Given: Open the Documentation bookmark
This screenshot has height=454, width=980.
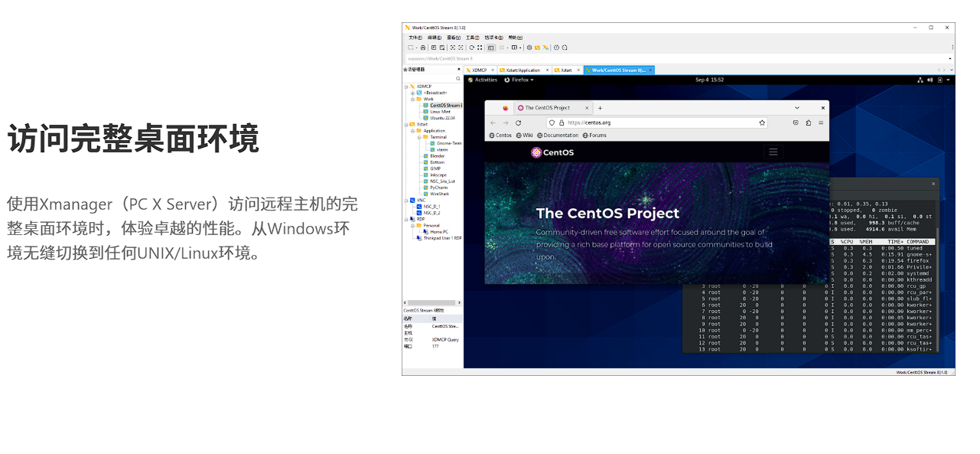Looking at the screenshot, I should point(558,136).
